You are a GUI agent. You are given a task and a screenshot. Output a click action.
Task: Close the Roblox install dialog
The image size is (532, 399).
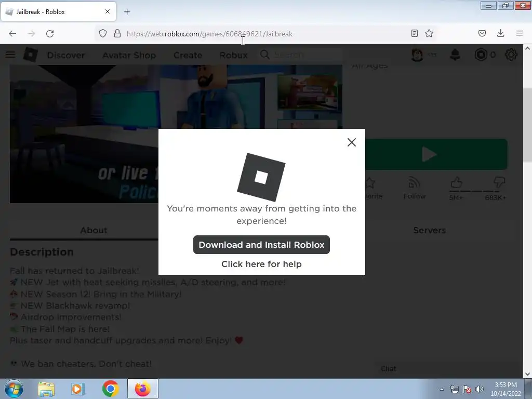[x=352, y=142]
